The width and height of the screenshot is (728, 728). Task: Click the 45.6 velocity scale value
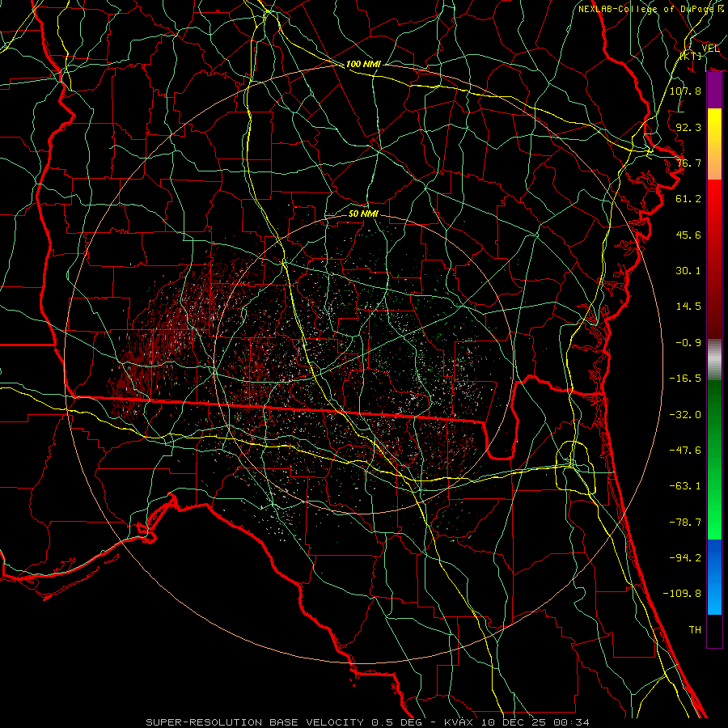(688, 235)
